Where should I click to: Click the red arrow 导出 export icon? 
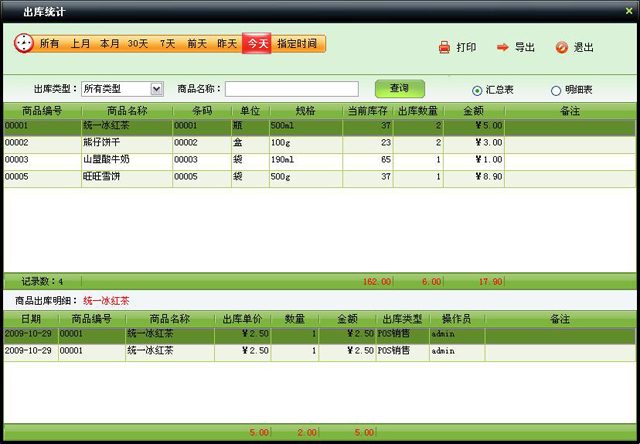tap(502, 47)
